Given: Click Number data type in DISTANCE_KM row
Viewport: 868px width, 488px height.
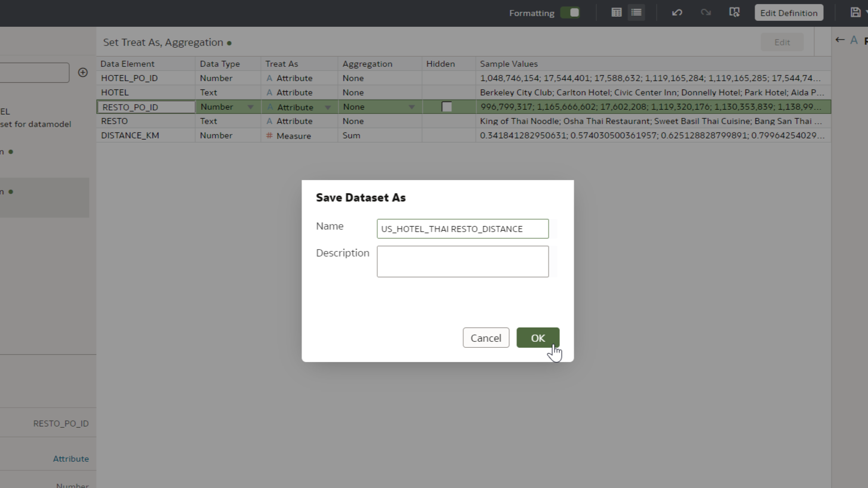Looking at the screenshot, I should (x=216, y=135).
